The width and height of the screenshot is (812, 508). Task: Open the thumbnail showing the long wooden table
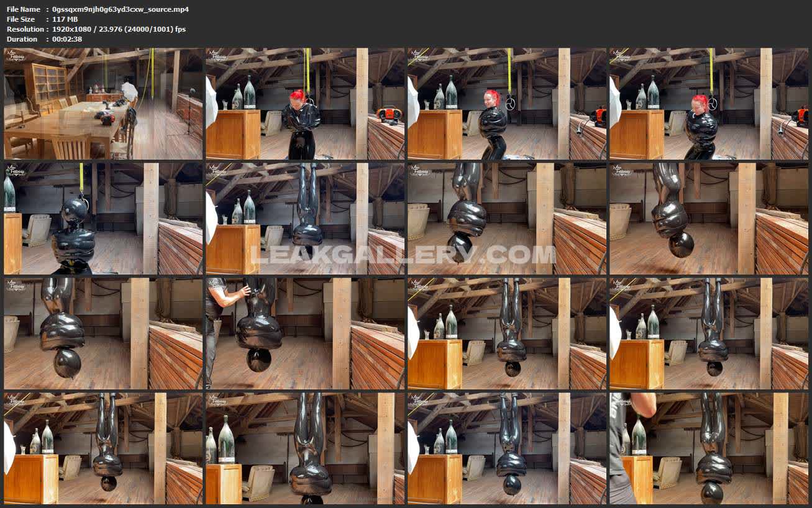tap(103, 104)
